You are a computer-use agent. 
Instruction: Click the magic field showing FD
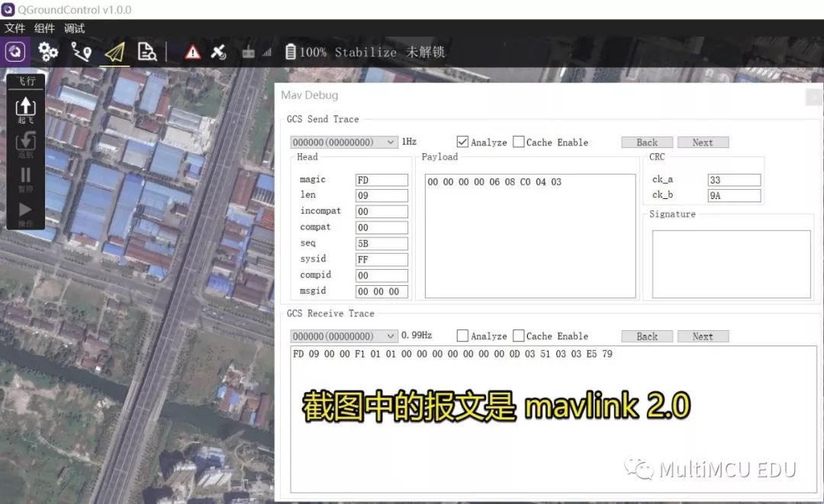tap(381, 180)
